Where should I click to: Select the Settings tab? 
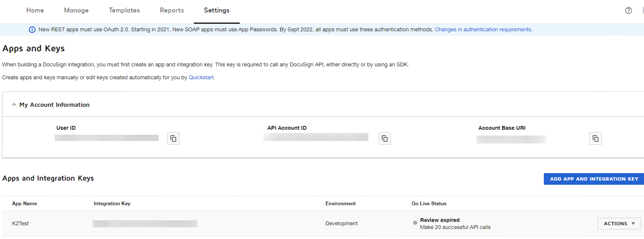coord(216,10)
